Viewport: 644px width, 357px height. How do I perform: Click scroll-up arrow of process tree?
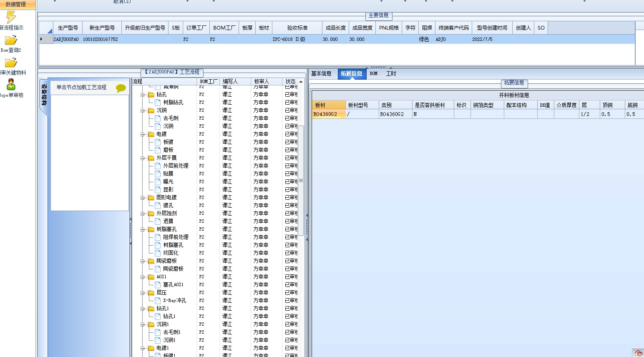tap(301, 82)
